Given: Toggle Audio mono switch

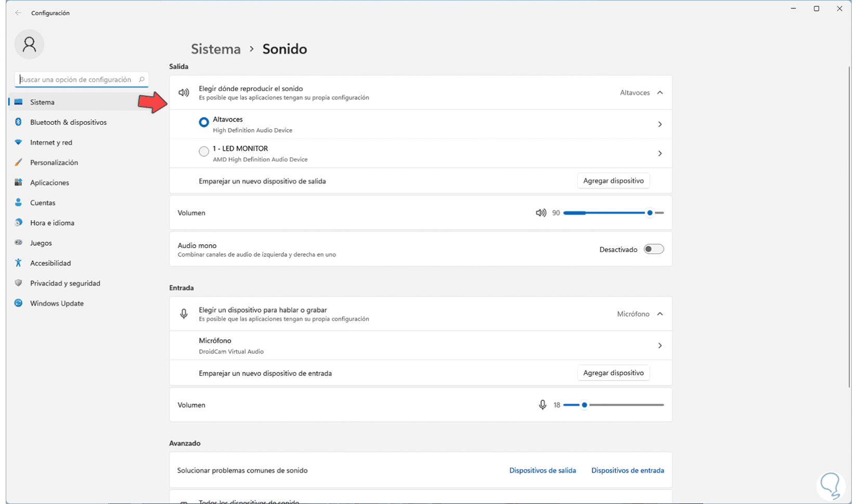Looking at the screenshot, I should pyautogui.click(x=654, y=249).
